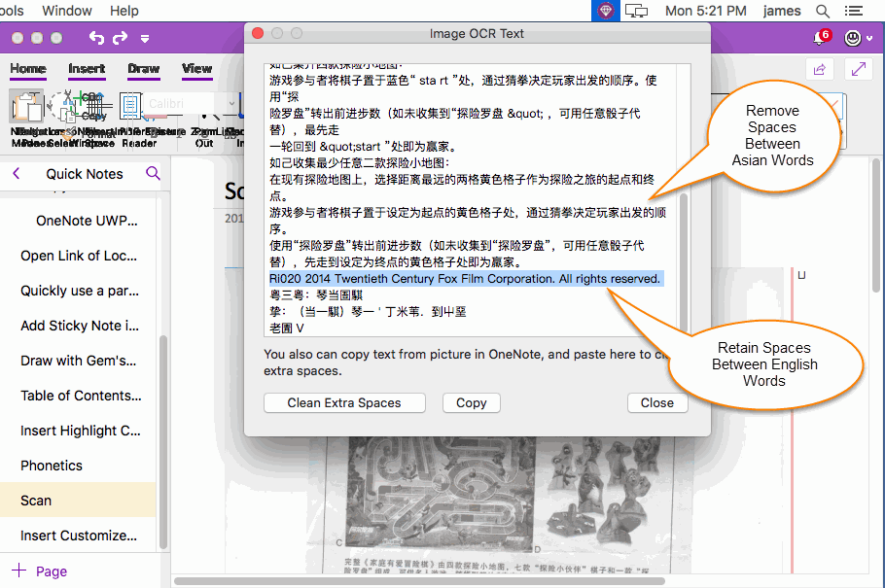The height and width of the screenshot is (588, 885).
Task: Click the Undo arrow in OneNote title bar
Action: (x=96, y=38)
